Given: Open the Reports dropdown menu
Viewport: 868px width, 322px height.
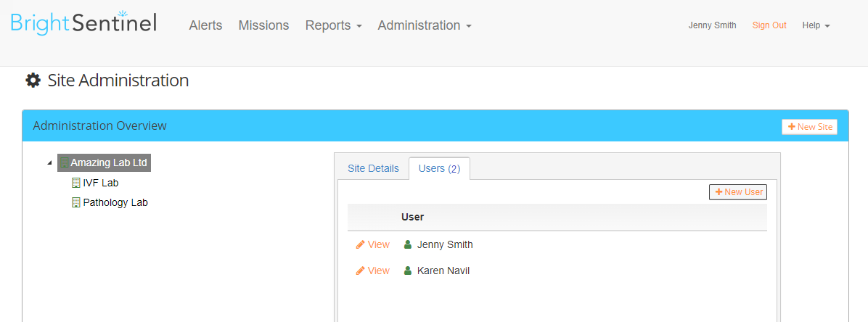Looking at the screenshot, I should coord(333,25).
